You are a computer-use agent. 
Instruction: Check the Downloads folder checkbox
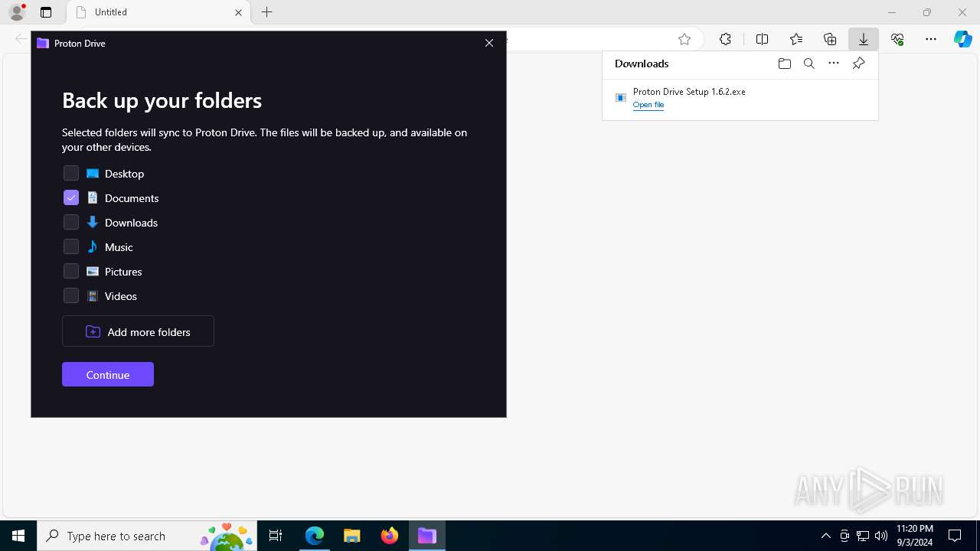[71, 222]
